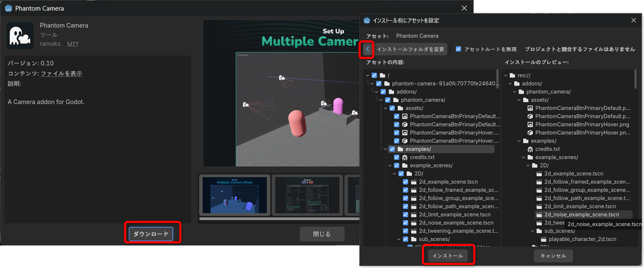Screen dimensions: 644x268
Task: Click the left chevron beside install folder button
Action: [367, 49]
